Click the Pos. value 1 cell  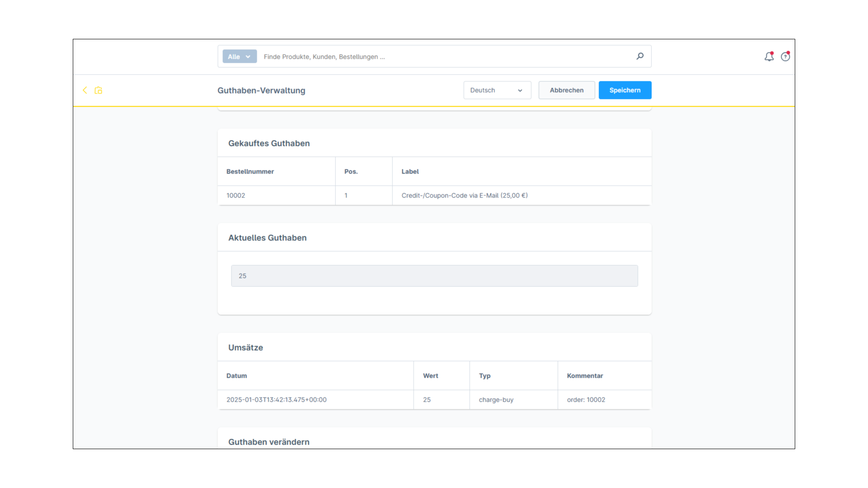click(364, 195)
